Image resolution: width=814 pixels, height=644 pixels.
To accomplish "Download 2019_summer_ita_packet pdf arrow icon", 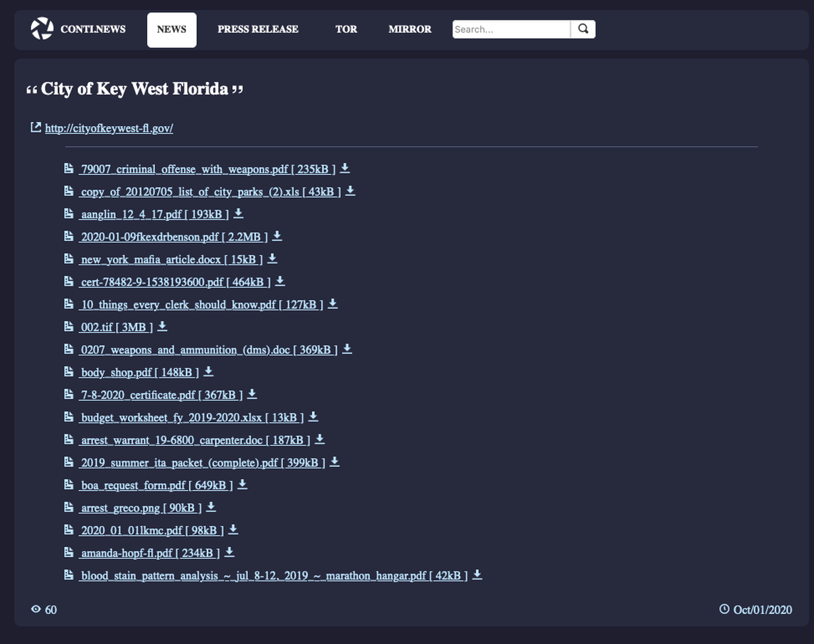I will pyautogui.click(x=334, y=461).
